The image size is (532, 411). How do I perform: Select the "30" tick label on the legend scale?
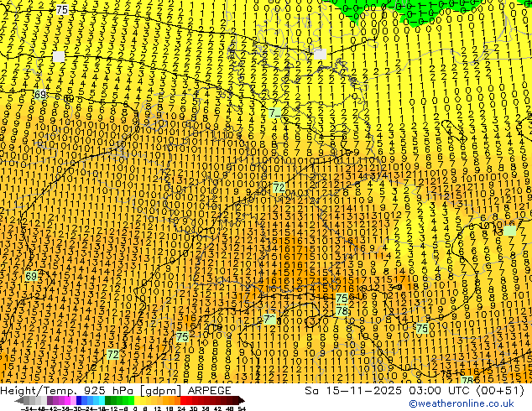click(193, 409)
